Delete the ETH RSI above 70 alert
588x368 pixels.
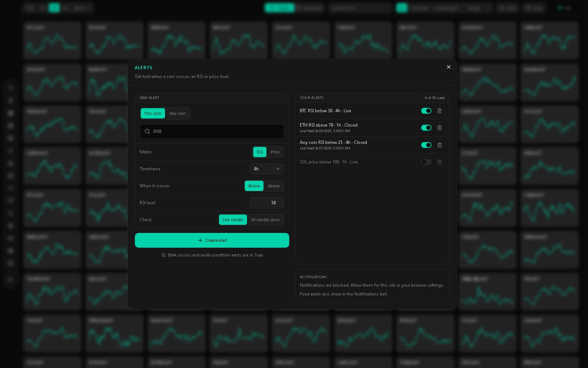[x=439, y=128]
